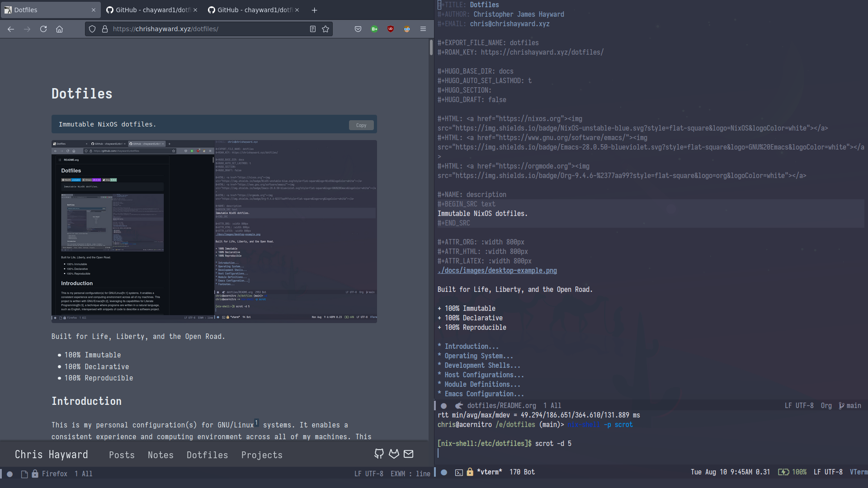This screenshot has height=488, width=868.
Task: Click the Firefox shield/tracking protection icon
Action: 92,28
